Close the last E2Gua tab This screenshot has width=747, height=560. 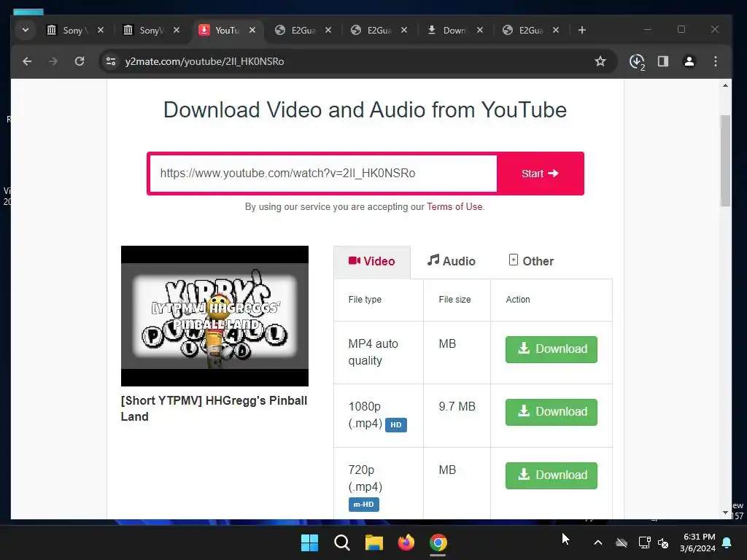tap(555, 30)
